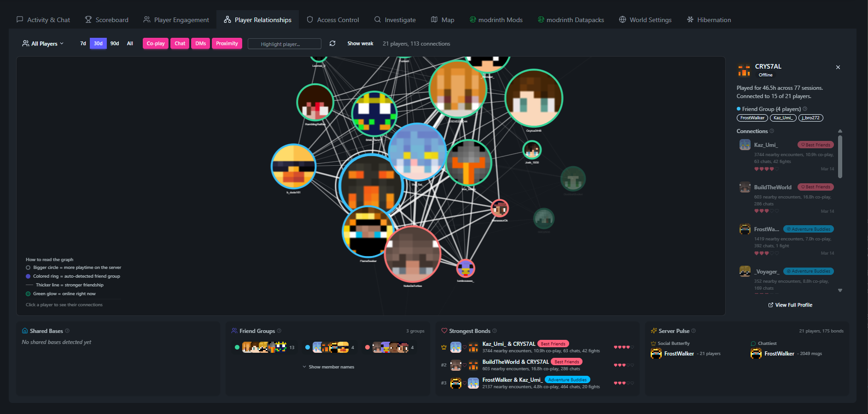Select _Voyager_ avatar in Connections list
Viewport: 868px width, 414px height.
pos(745,271)
